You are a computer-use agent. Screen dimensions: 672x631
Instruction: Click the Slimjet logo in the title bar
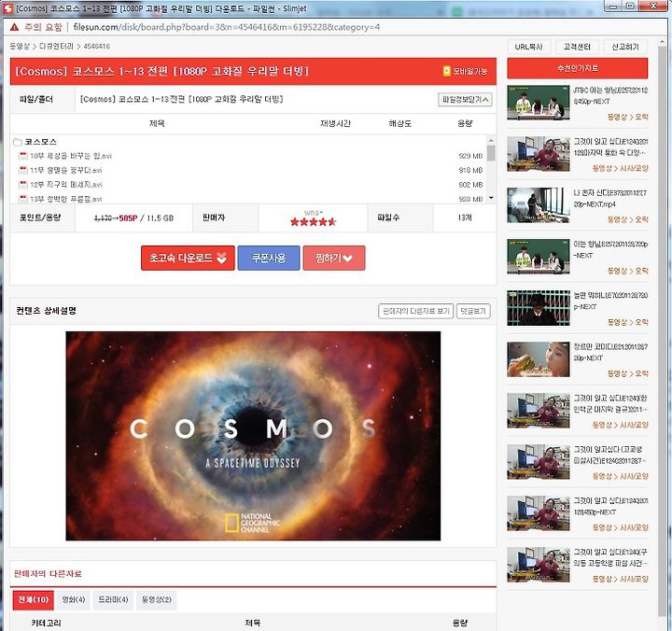click(x=7, y=8)
